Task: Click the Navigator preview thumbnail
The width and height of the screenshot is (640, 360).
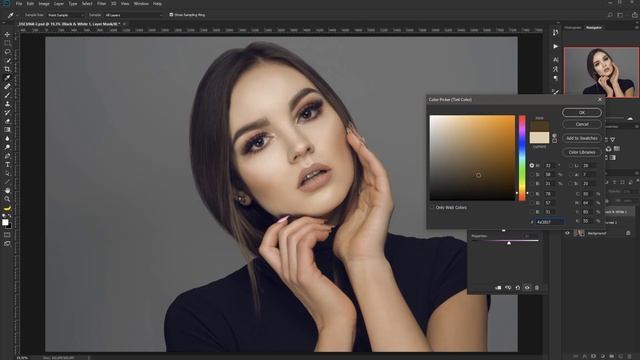Action: [601, 72]
